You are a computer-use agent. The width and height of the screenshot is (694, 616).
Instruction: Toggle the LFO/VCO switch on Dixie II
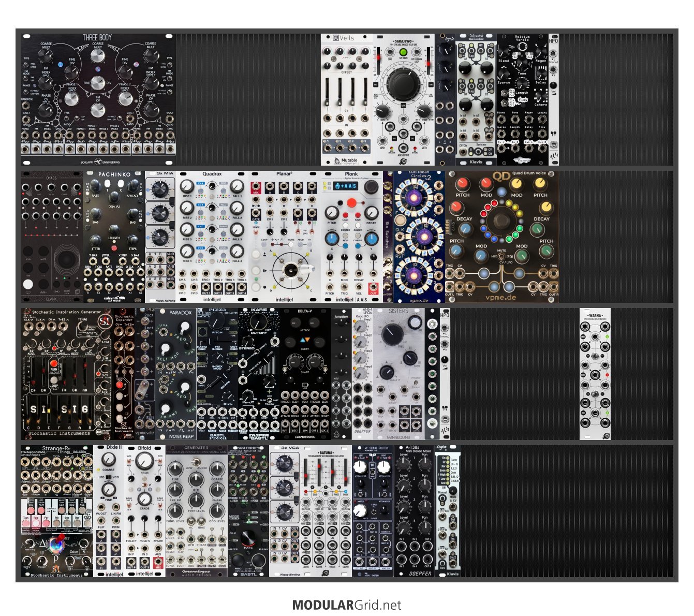[109, 477]
